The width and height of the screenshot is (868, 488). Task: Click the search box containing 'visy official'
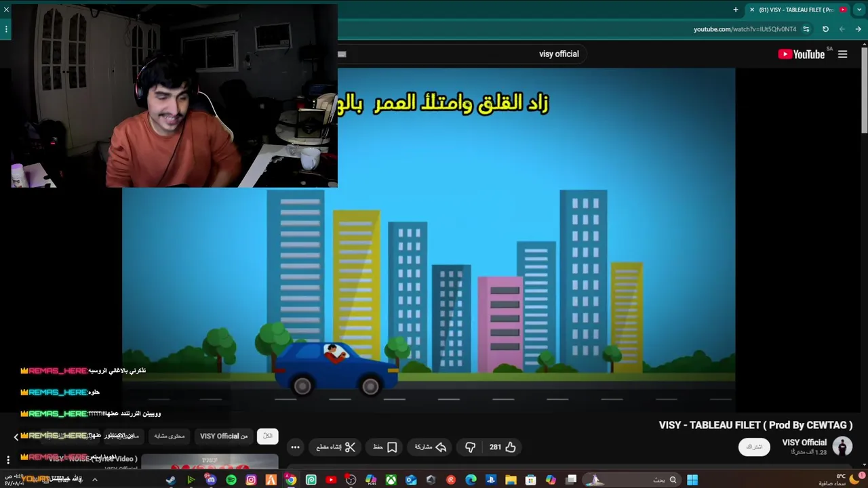pyautogui.click(x=461, y=54)
